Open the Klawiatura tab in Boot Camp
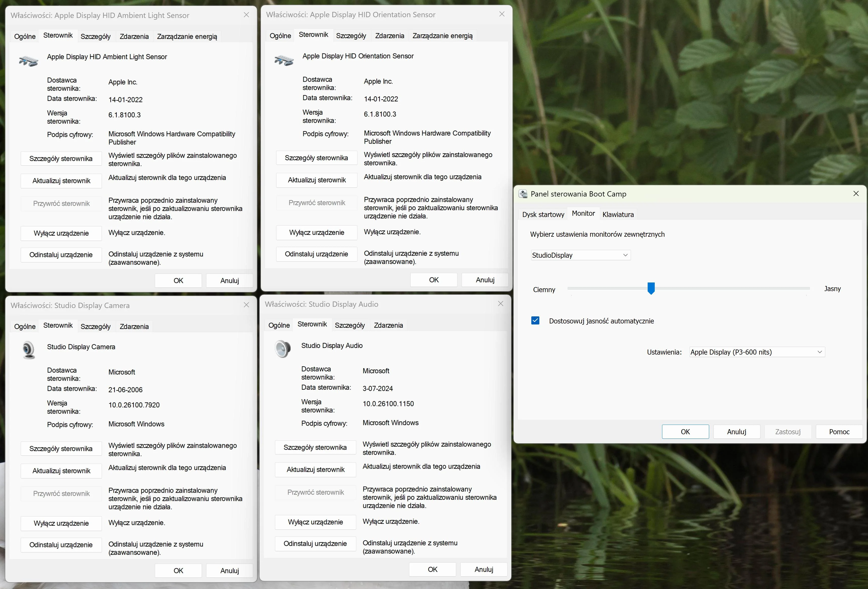 coord(618,214)
